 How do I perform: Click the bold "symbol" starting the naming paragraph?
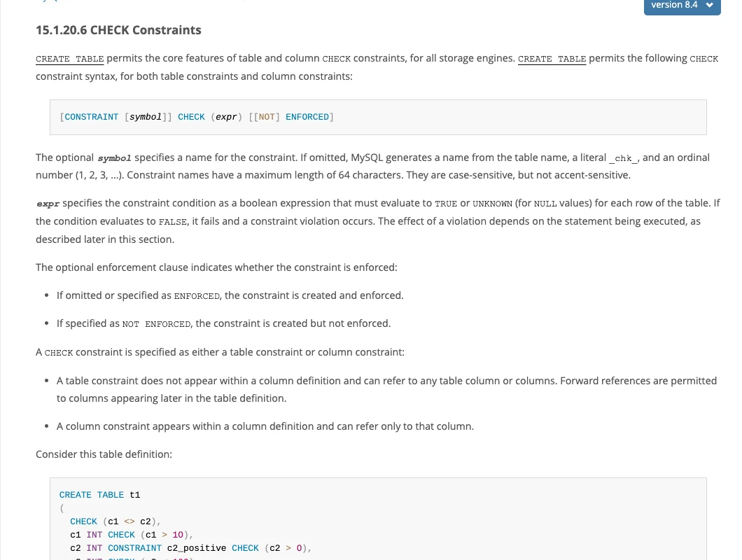pos(114,158)
